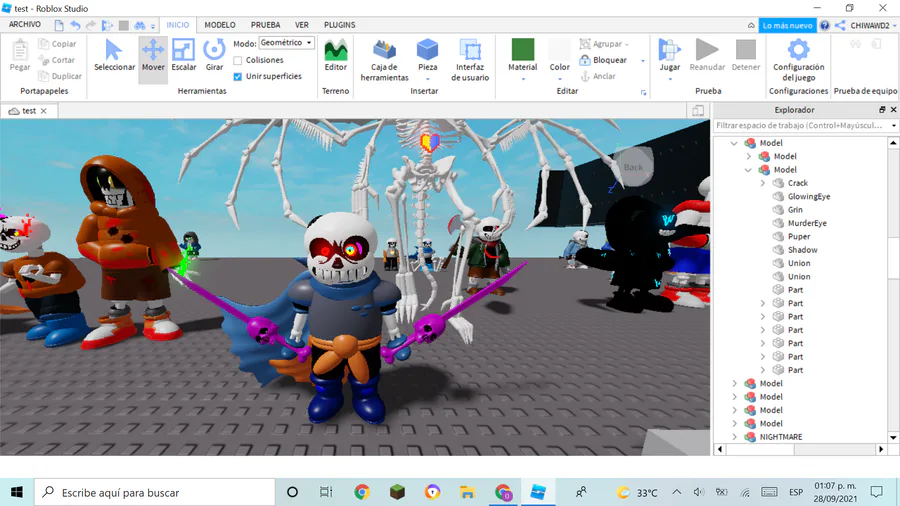Screen dimensions: 900x506
Task: Switch to the PLUGINS tab
Action: click(x=340, y=25)
